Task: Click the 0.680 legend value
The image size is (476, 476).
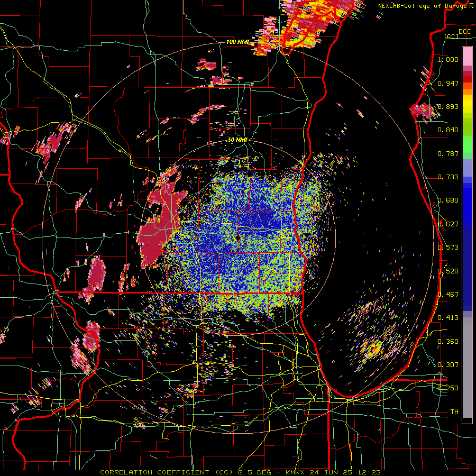Action: point(448,200)
